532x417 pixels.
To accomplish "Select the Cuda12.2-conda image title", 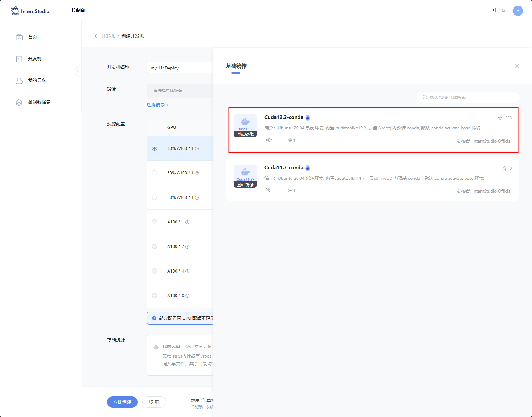I will tap(284, 117).
